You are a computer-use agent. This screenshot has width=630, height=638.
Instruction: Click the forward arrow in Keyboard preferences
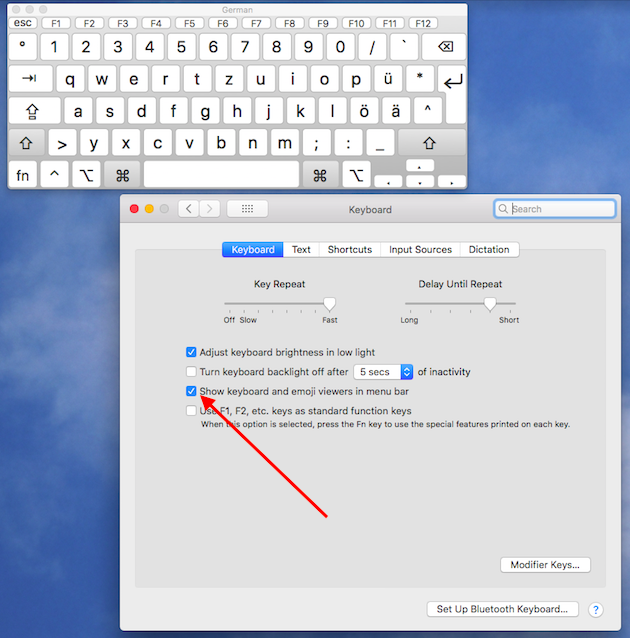tap(210, 209)
